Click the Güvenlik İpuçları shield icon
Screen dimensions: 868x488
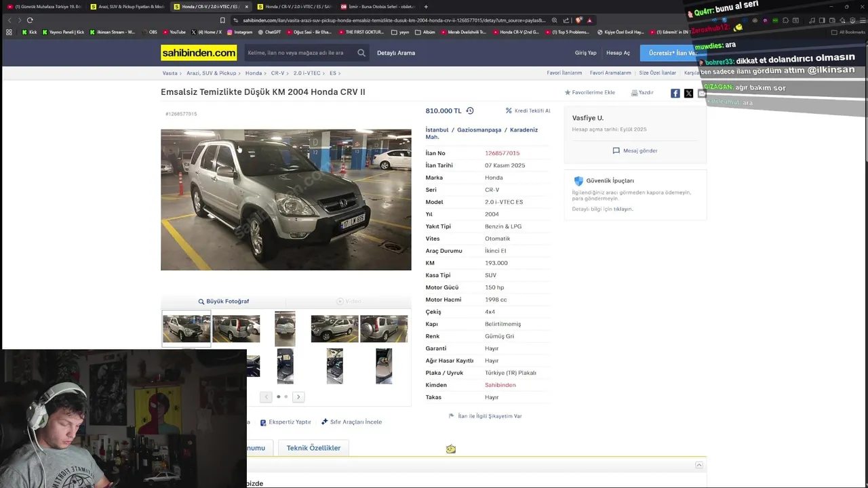(578, 181)
